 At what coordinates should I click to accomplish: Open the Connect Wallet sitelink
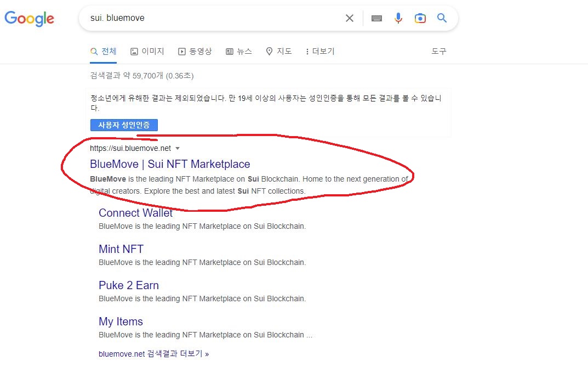tap(135, 213)
